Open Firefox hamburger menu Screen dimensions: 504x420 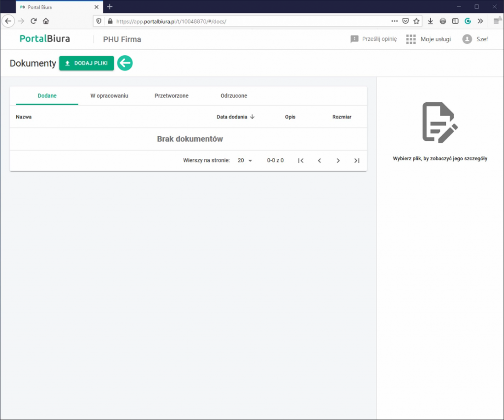[x=496, y=21]
